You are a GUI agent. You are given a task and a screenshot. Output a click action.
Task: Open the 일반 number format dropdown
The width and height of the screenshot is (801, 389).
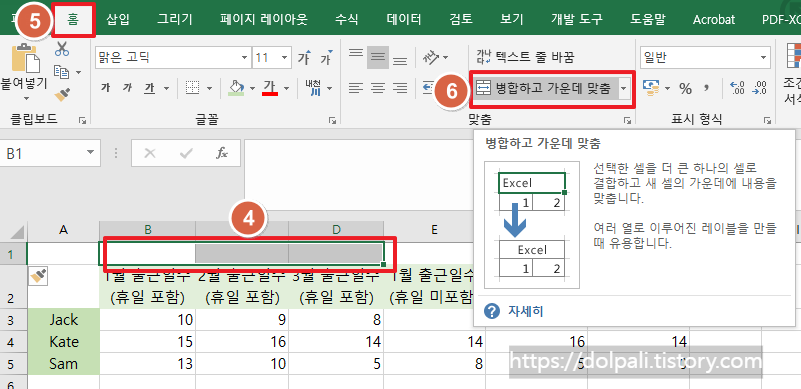(x=763, y=57)
